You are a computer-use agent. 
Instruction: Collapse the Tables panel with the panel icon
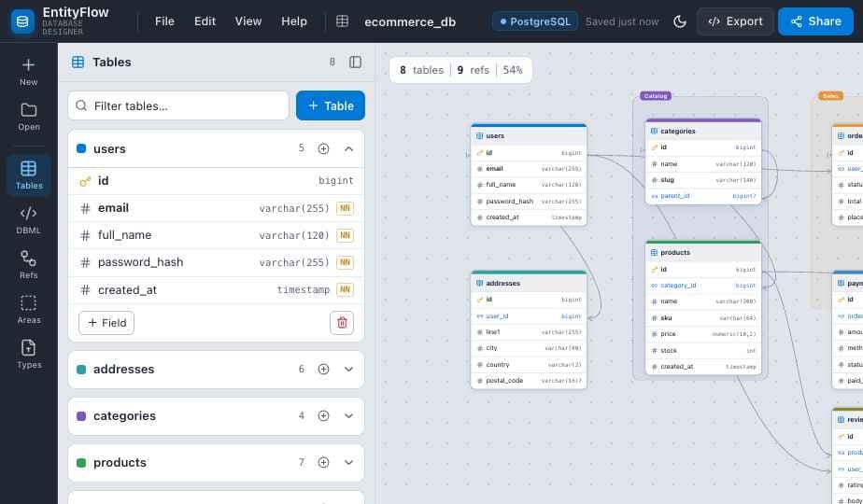tap(356, 63)
